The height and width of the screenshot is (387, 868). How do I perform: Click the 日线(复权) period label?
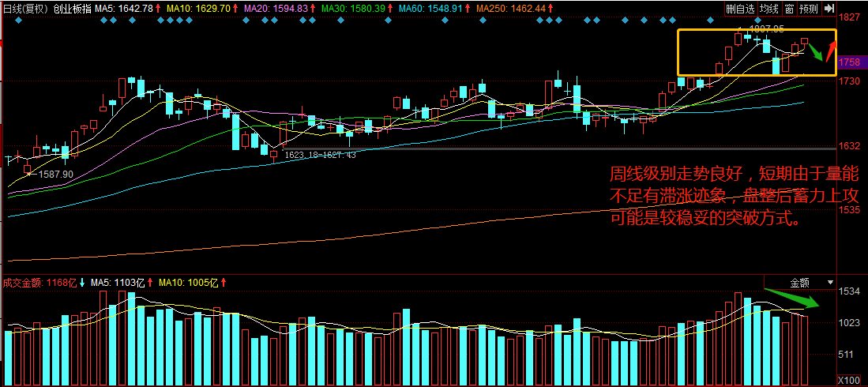tap(26, 9)
